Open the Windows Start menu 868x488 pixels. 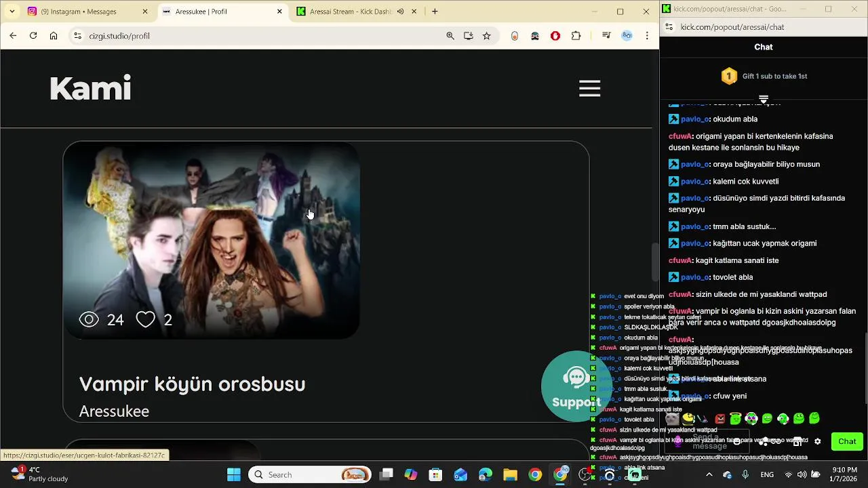[x=234, y=474]
